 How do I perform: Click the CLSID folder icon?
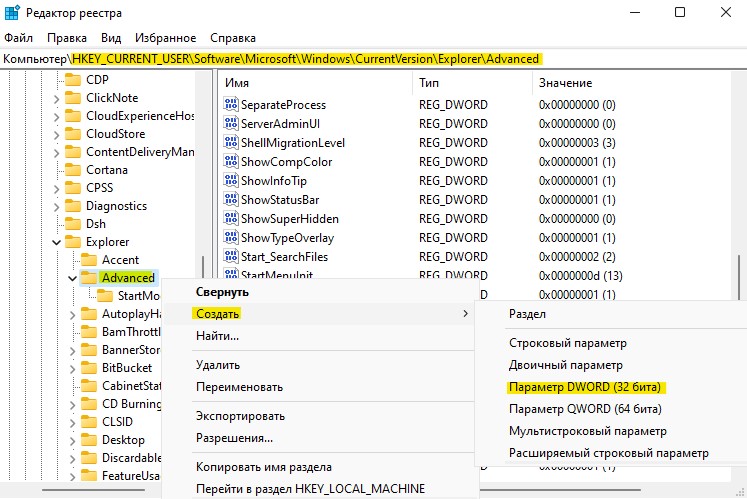89,421
